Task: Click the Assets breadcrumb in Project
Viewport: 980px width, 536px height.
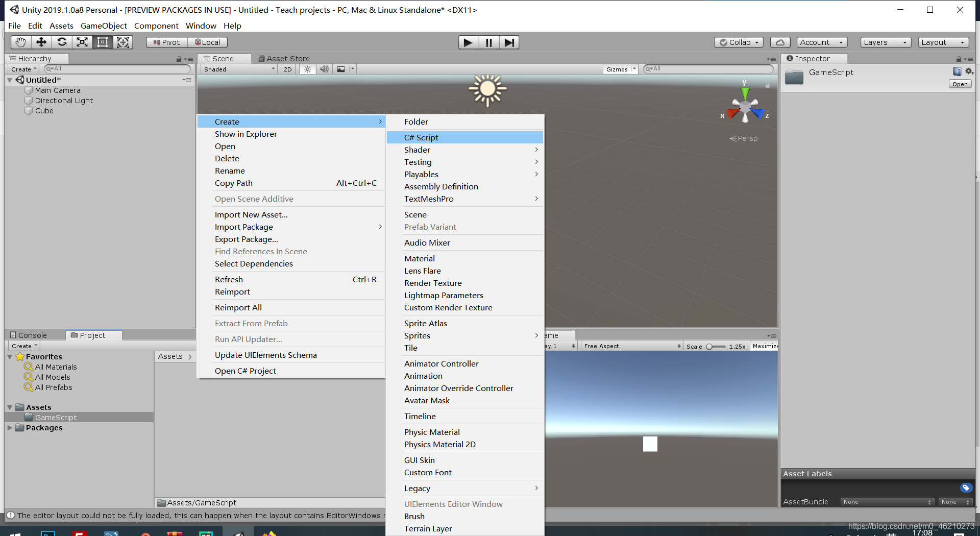Action: [170, 356]
